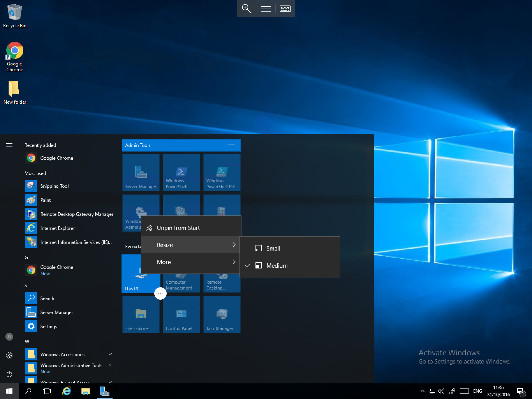532x399 pixels.
Task: Open Internet Explorer from the taskbar
Action: pos(66,391)
